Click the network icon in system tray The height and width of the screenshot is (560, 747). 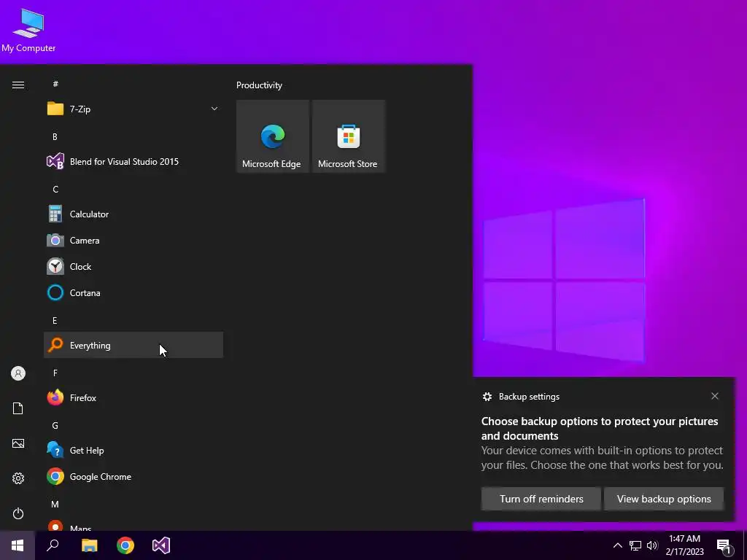[635, 545]
